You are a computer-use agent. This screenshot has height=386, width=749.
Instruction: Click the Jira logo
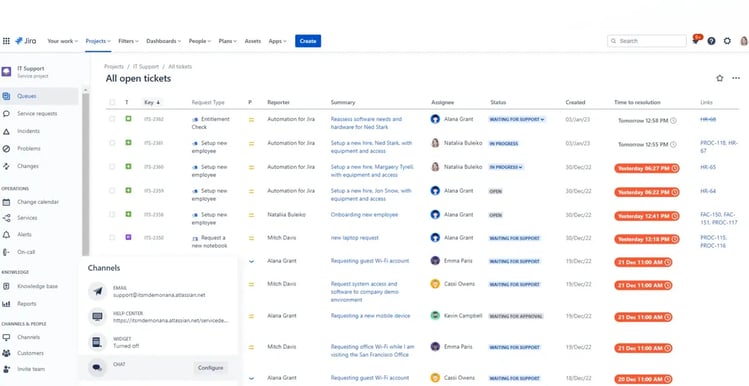pyautogui.click(x=25, y=41)
